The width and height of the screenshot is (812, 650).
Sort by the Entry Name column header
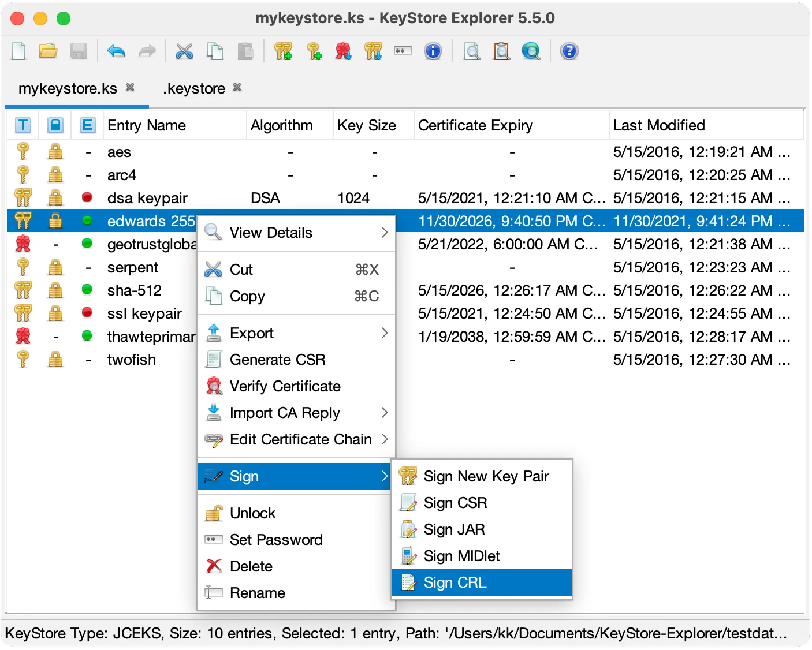tap(175, 125)
